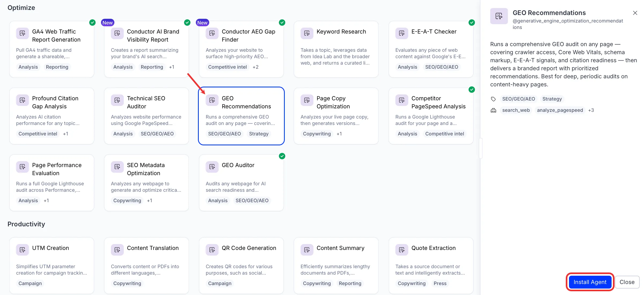This screenshot has height=295, width=644.
Task: Open the QR Code Generation card title
Action: pyautogui.click(x=249, y=248)
